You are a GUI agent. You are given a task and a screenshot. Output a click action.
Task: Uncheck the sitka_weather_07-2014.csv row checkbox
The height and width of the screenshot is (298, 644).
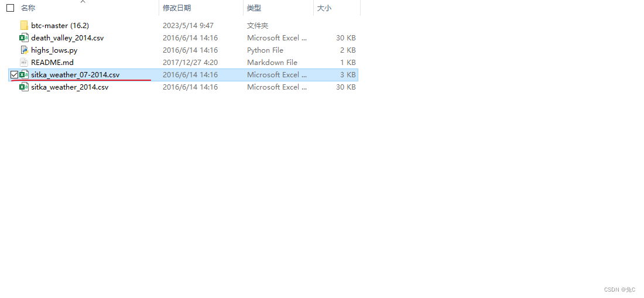pyautogui.click(x=14, y=75)
